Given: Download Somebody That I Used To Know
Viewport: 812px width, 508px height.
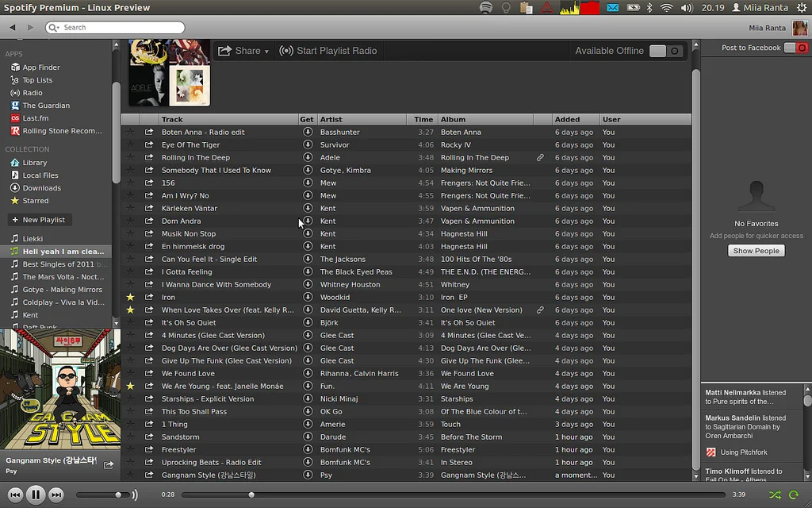Looking at the screenshot, I should 308,170.
